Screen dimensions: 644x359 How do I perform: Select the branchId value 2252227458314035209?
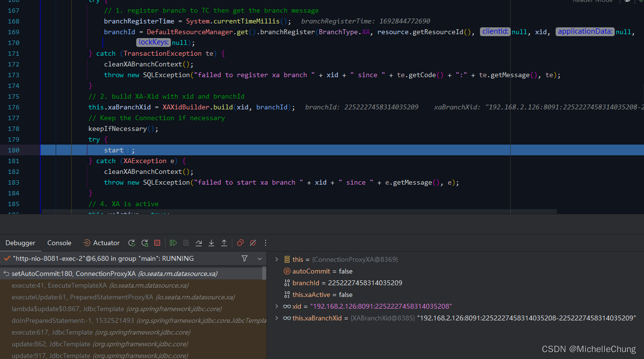(x=365, y=283)
